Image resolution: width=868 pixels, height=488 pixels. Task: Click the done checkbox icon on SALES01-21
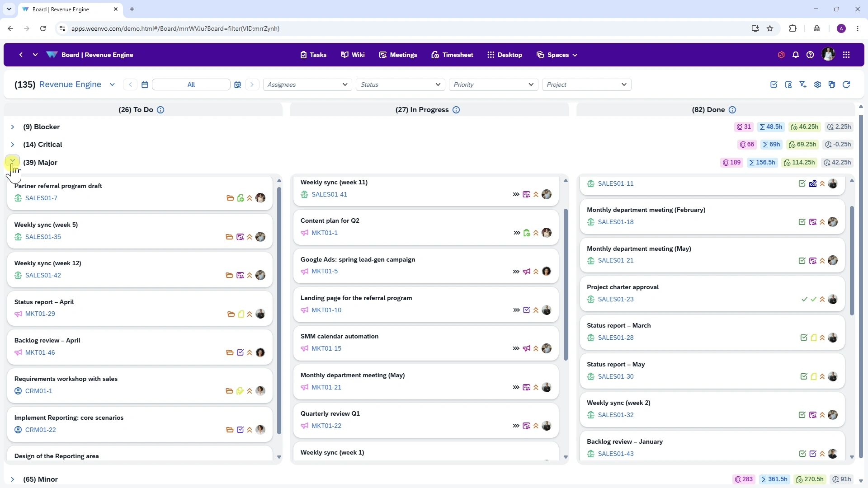(802, 261)
